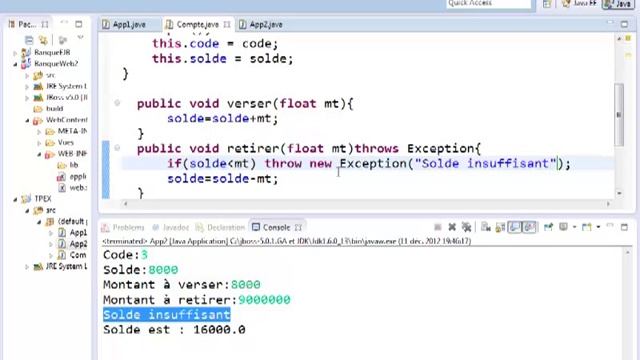Collapse the verser method fold marker
Viewport: 640px width, 360px height.
117,103
